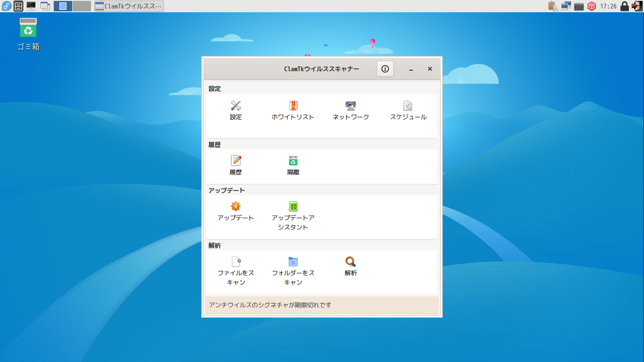Launch the アップデート orange badge icon

tap(236, 206)
